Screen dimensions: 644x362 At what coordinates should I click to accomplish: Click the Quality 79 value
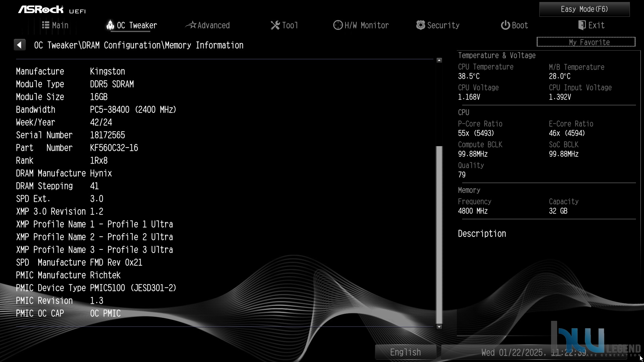462,175
